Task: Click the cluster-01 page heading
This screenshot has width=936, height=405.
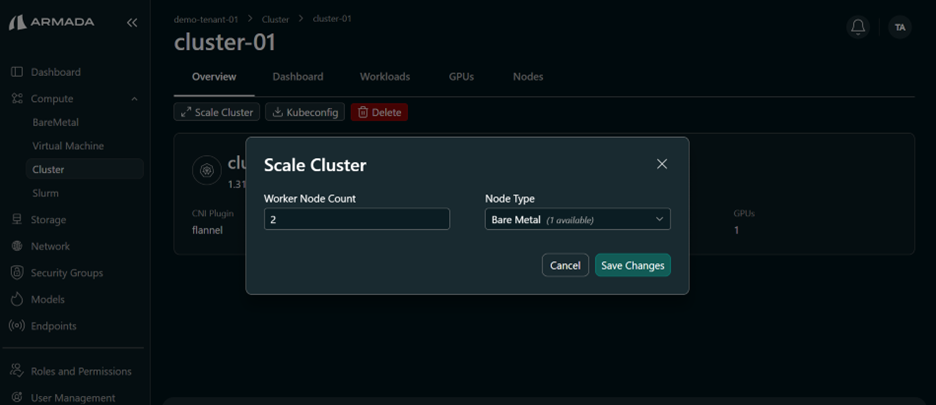Action: (225, 43)
